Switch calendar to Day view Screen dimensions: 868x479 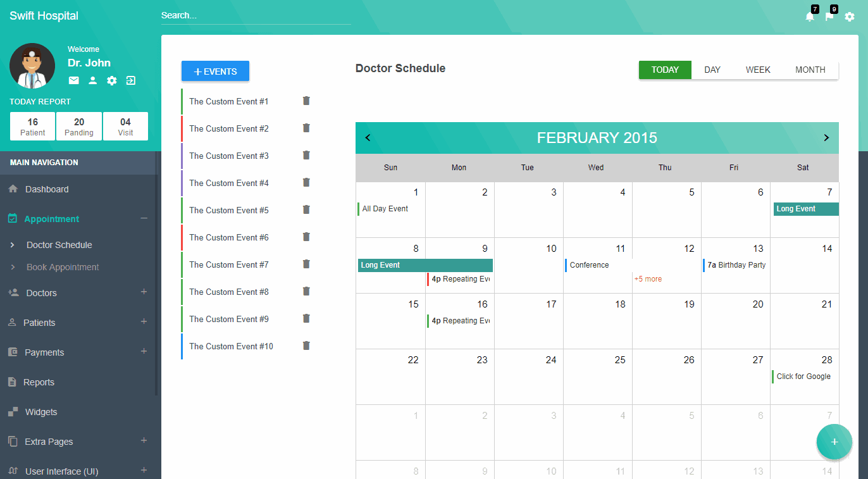click(x=712, y=70)
